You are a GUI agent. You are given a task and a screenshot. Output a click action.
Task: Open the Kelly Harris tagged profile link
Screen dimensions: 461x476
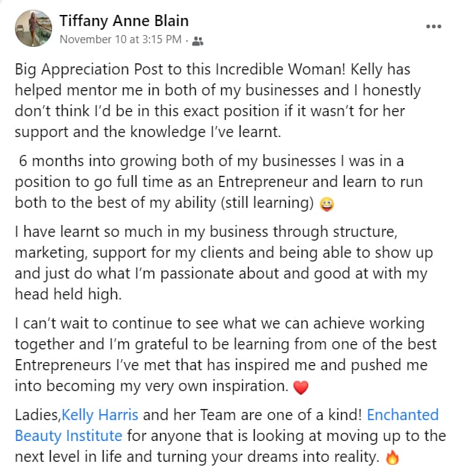click(x=100, y=415)
